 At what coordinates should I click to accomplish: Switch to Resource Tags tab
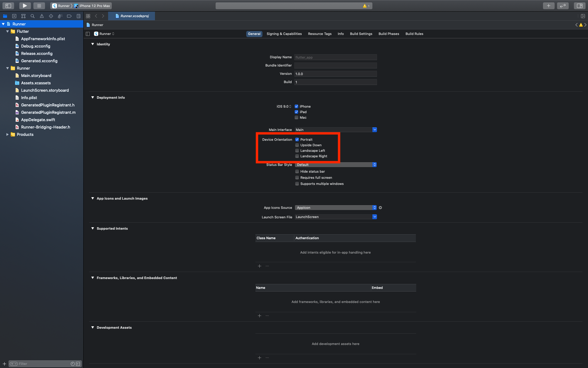320,34
